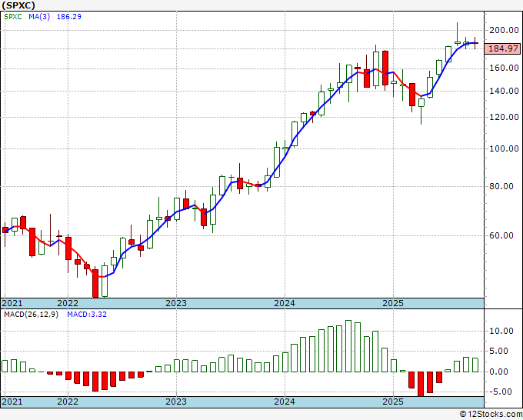Select the SPXC legend label
The height and width of the screenshot is (420, 523).
coord(13,17)
